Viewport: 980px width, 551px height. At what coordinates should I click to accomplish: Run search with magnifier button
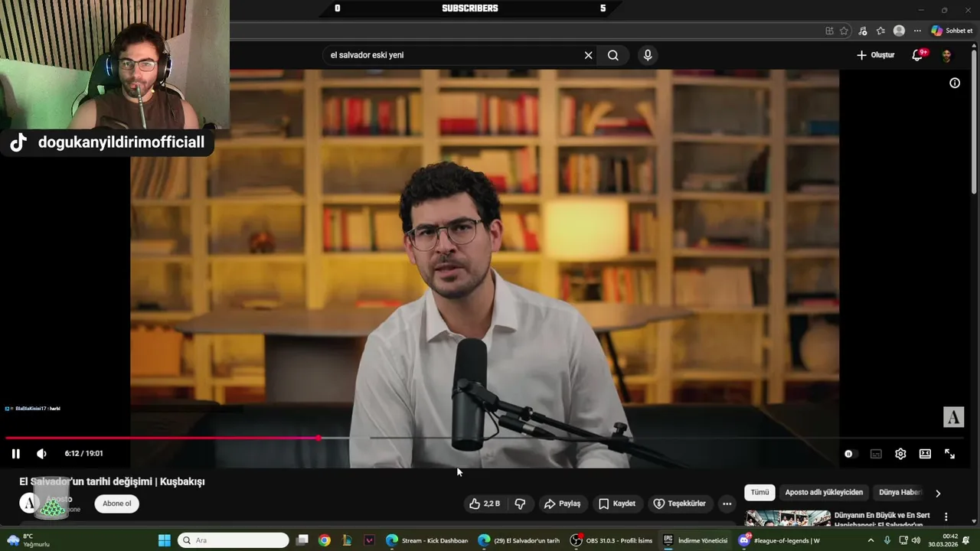(x=613, y=55)
